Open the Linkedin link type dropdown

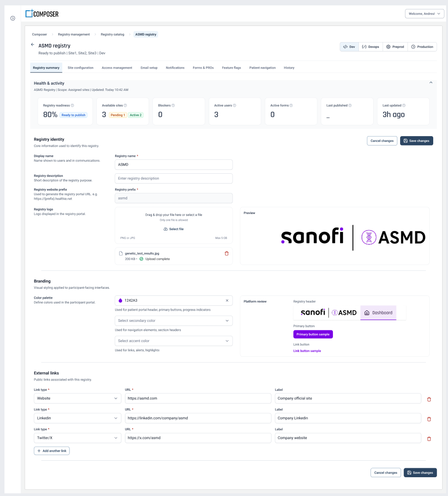click(78, 418)
